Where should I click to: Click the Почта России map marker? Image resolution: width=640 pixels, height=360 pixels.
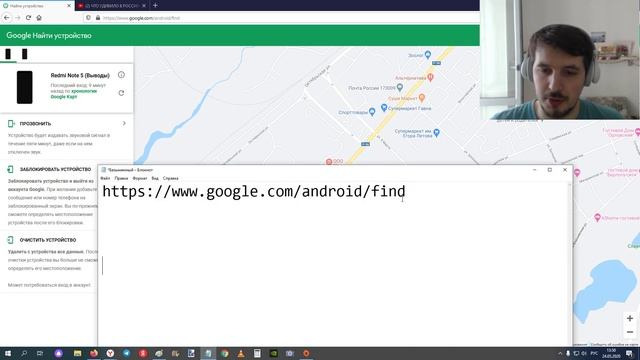pyautogui.click(x=400, y=87)
